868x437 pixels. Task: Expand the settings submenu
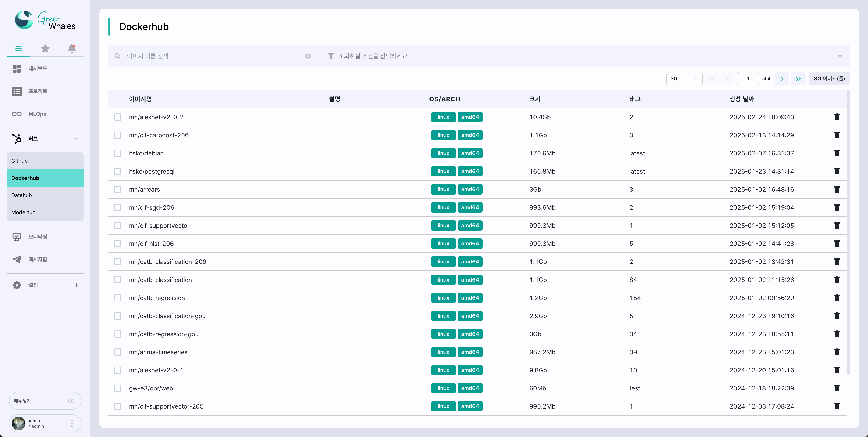click(76, 285)
